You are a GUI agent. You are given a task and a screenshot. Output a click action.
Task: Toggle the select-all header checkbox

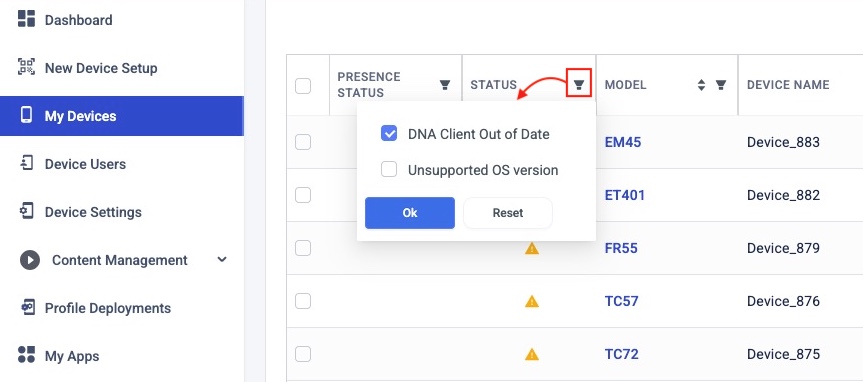tap(303, 86)
